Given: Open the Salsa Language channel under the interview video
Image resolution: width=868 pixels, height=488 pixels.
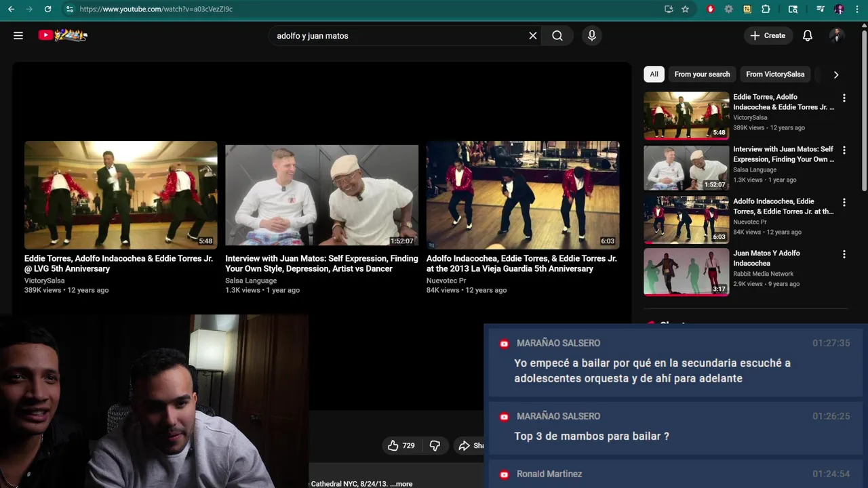Looking at the screenshot, I should point(251,281).
